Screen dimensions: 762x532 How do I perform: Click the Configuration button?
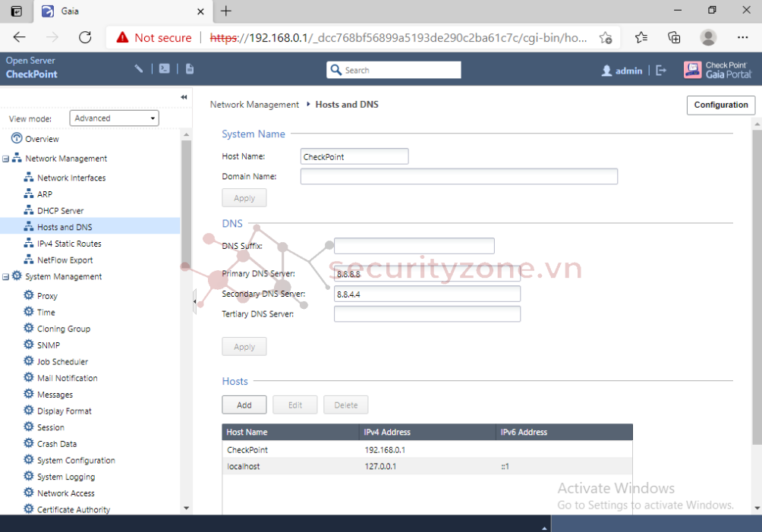(x=721, y=105)
